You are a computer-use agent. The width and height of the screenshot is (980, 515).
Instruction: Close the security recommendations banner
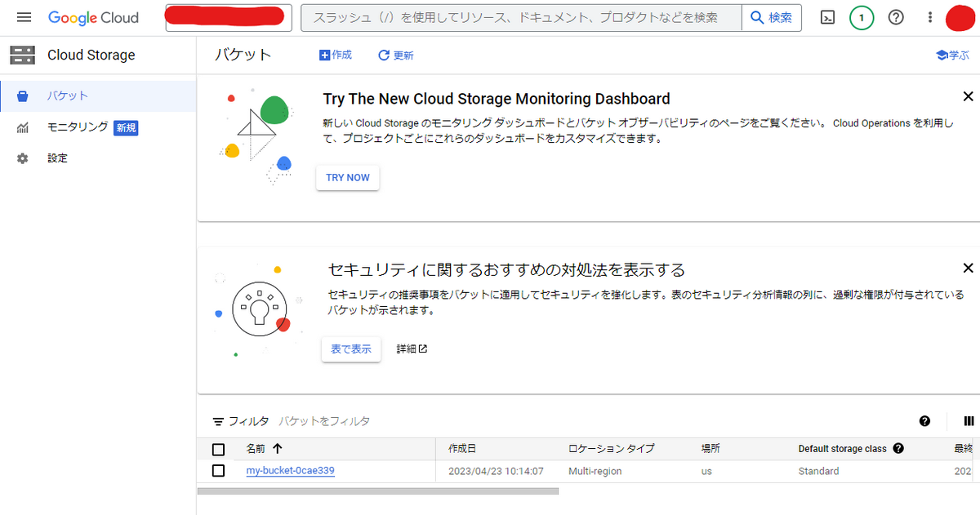(x=969, y=268)
